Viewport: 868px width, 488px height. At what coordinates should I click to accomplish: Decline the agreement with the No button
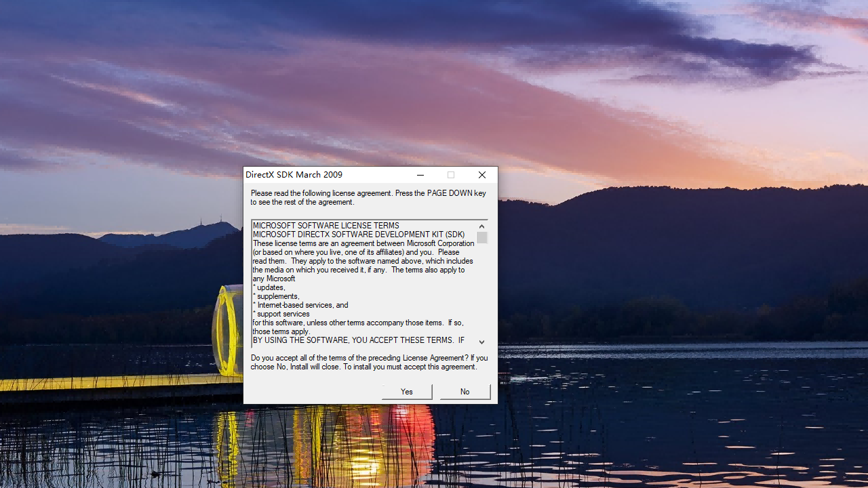pyautogui.click(x=465, y=392)
